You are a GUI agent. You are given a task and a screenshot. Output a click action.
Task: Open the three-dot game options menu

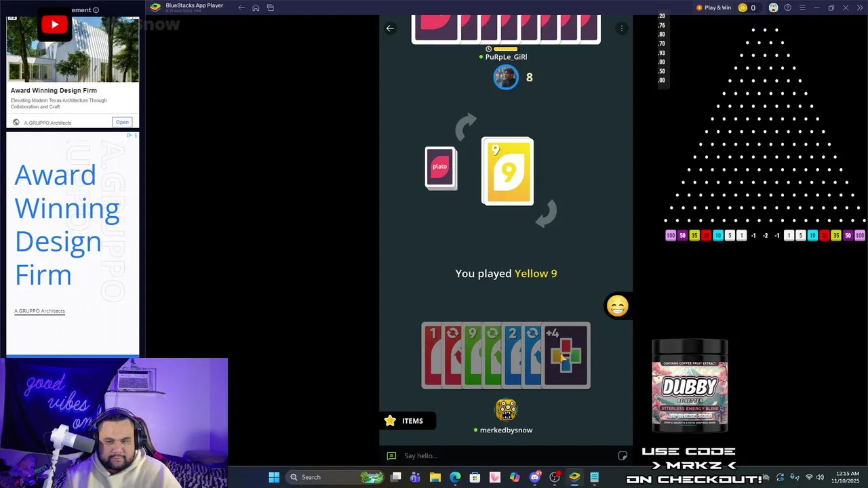point(621,28)
